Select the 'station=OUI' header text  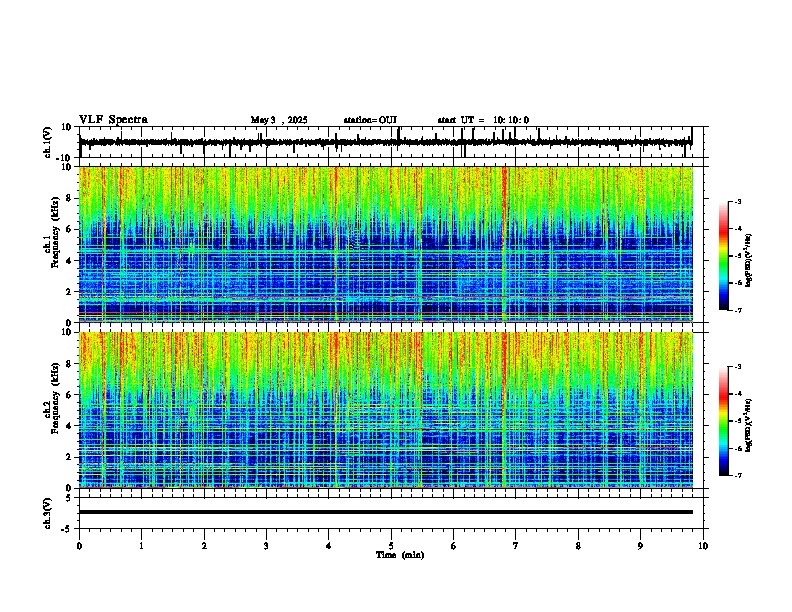click(x=370, y=120)
